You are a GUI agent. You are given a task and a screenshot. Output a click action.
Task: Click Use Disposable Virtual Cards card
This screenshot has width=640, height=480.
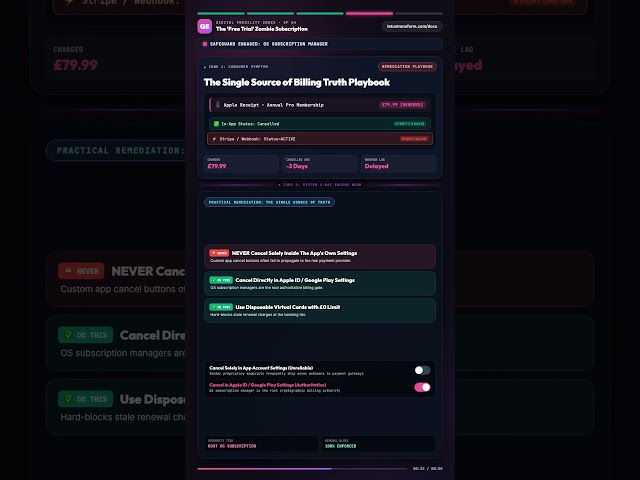coord(320,310)
